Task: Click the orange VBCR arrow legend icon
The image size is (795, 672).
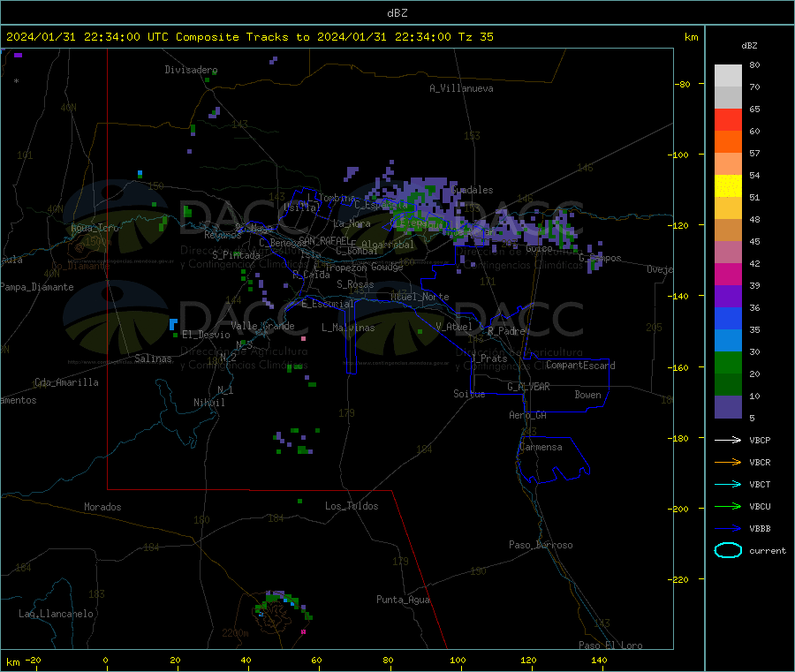Action: (728, 462)
